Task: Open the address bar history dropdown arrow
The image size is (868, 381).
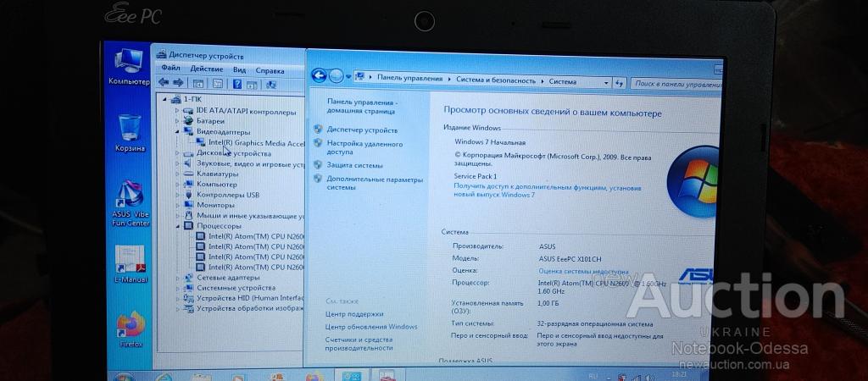Action: coord(607,82)
